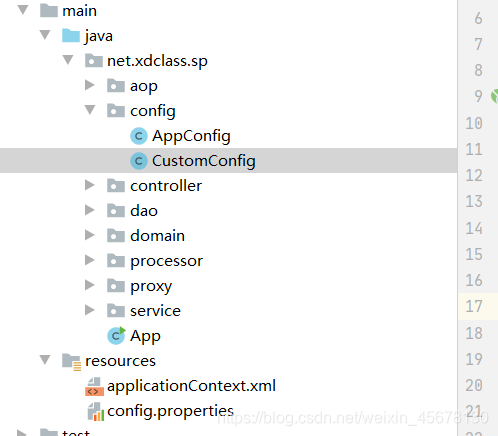Select the main folder label
The image size is (498, 436).
80,11
